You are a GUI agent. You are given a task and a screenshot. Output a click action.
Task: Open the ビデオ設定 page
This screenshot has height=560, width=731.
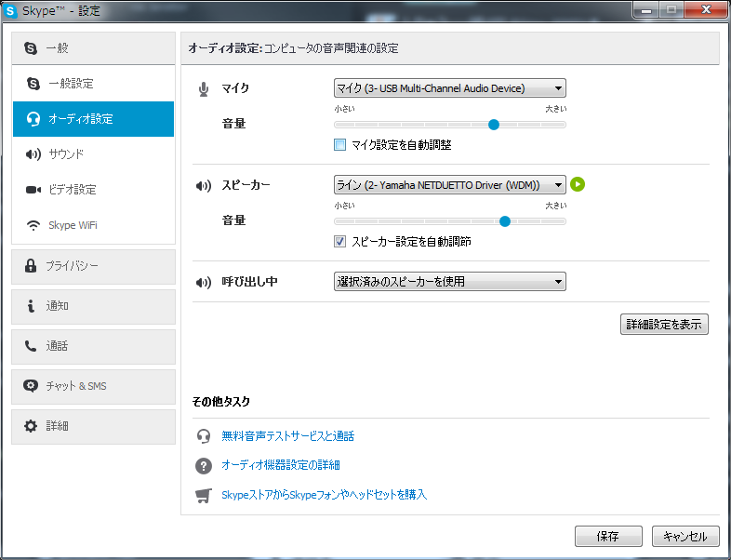point(93,190)
